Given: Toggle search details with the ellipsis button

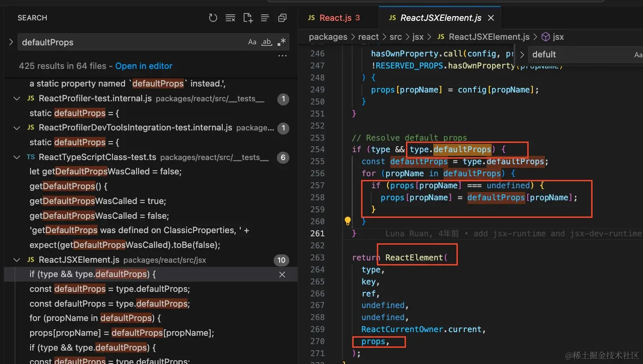Looking at the screenshot, I should coord(282,56).
